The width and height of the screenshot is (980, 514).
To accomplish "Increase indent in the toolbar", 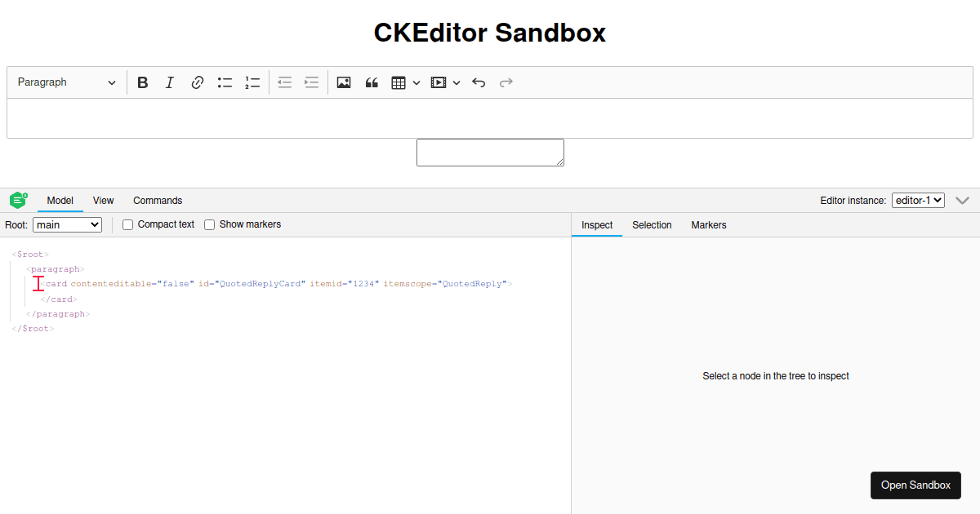I will [311, 82].
